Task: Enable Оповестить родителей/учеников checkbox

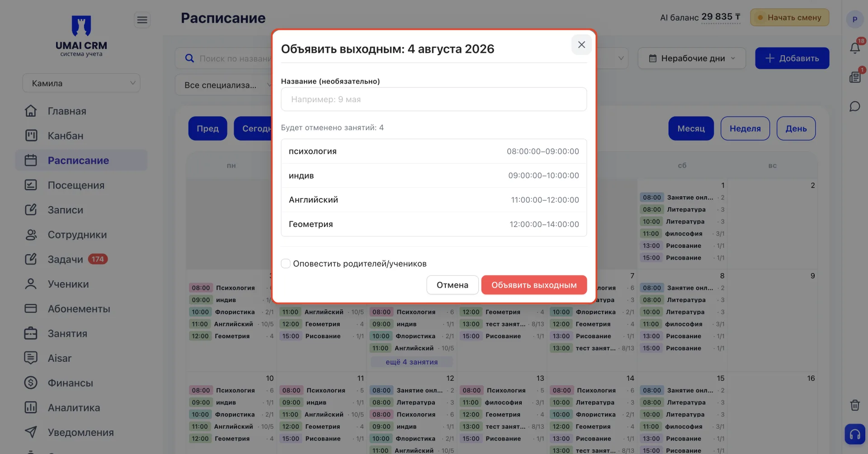Action: tap(286, 264)
